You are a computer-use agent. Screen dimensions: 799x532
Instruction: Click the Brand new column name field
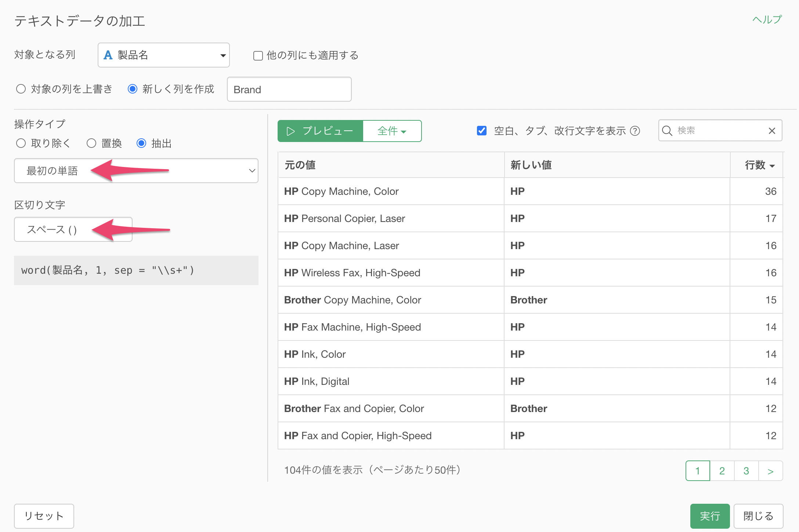[289, 89]
